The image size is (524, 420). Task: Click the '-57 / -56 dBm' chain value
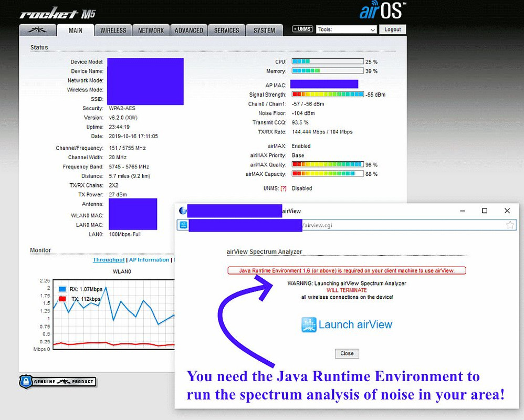point(308,104)
